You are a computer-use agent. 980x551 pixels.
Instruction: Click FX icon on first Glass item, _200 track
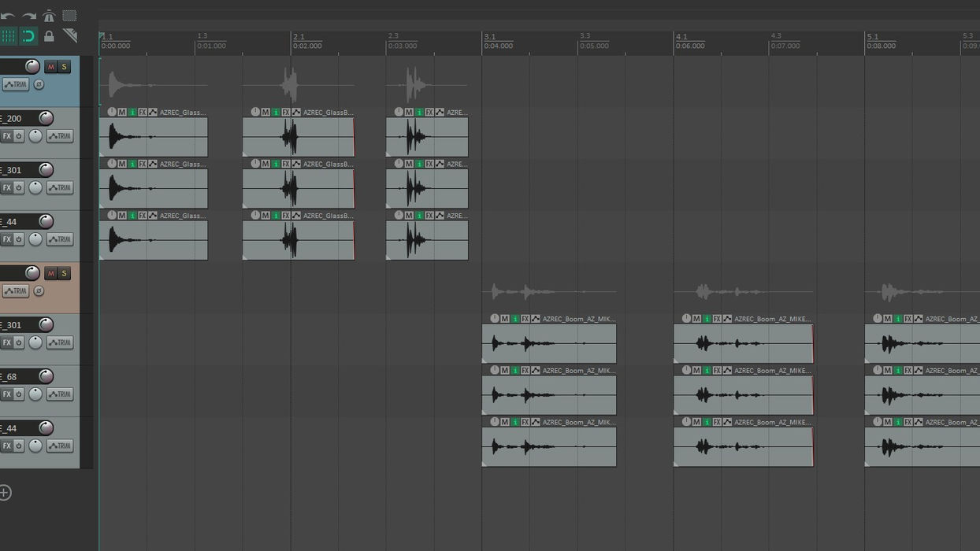pos(143,113)
